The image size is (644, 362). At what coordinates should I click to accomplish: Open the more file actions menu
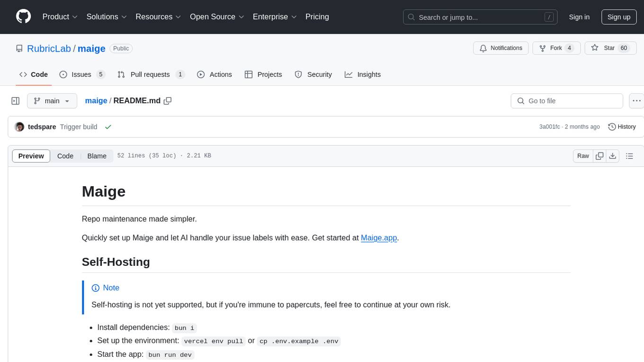[x=636, y=101]
